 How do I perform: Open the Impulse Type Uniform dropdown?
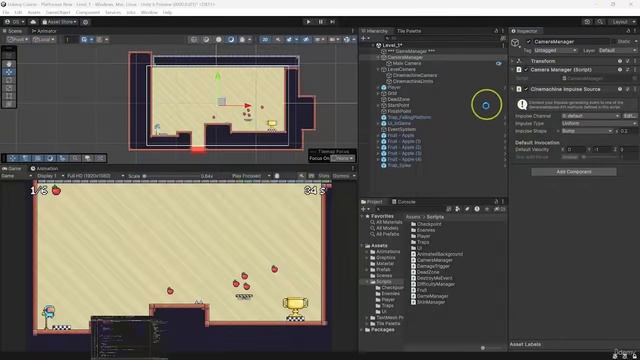(x=599, y=123)
